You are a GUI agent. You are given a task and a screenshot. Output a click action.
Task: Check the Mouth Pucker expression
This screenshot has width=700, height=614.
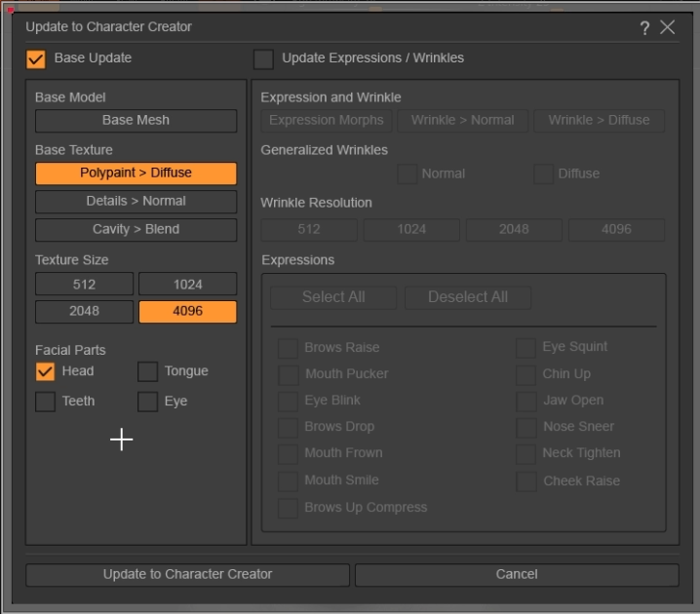click(288, 375)
